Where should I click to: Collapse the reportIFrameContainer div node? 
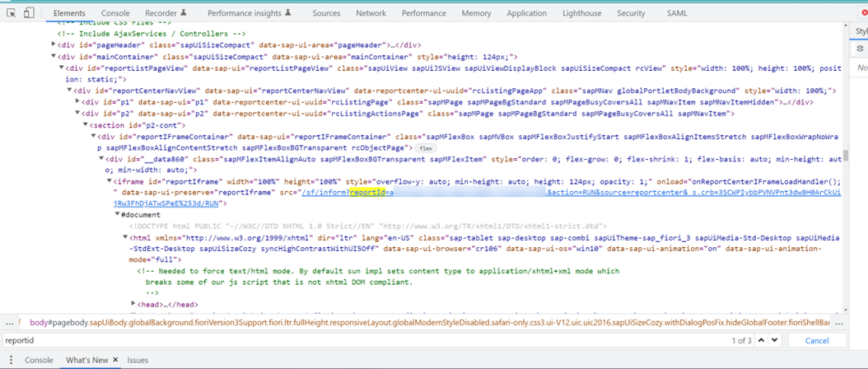point(94,136)
